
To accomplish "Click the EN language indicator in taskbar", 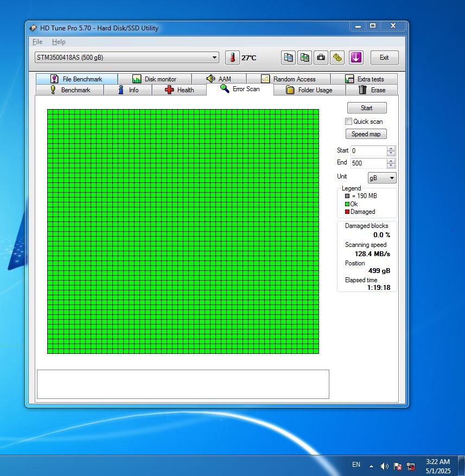I will 356,465.
